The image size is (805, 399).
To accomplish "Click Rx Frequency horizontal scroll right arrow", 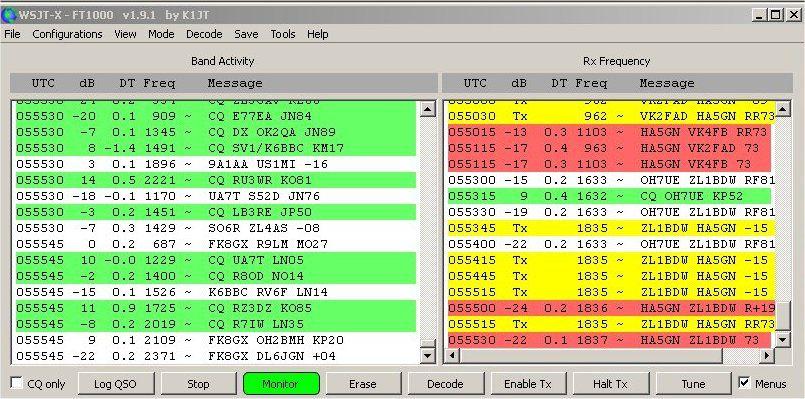I will (767, 355).
